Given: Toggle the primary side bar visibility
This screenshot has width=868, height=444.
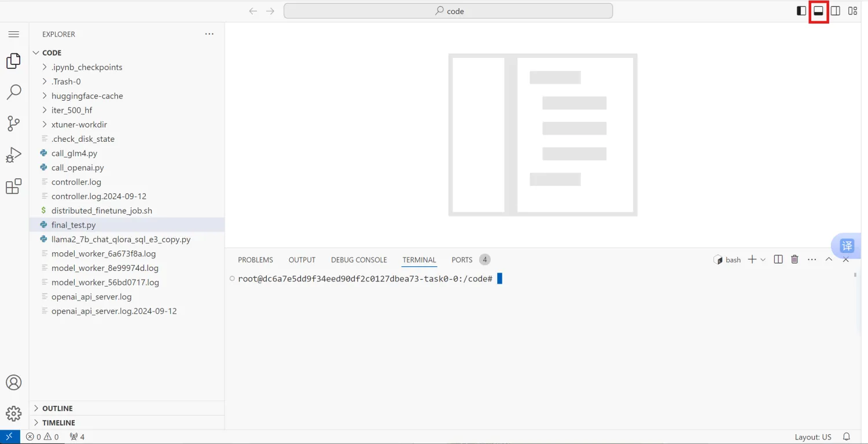Looking at the screenshot, I should 801,11.
